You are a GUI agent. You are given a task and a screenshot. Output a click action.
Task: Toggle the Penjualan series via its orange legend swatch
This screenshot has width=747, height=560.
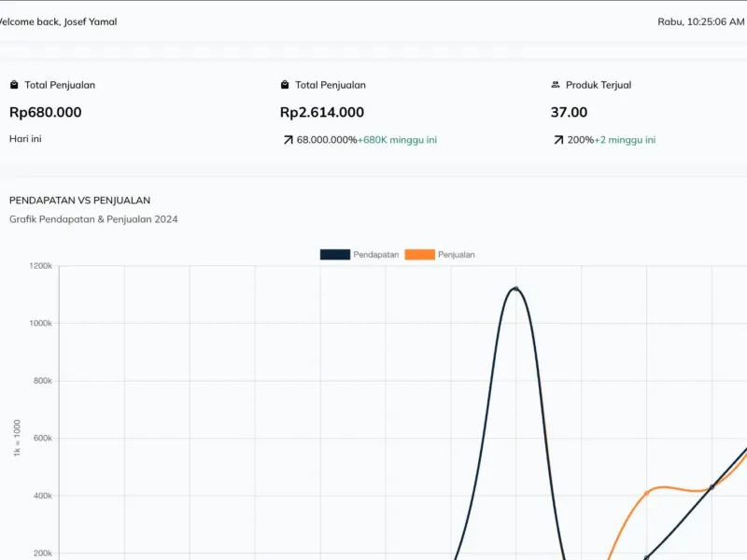[419, 254]
